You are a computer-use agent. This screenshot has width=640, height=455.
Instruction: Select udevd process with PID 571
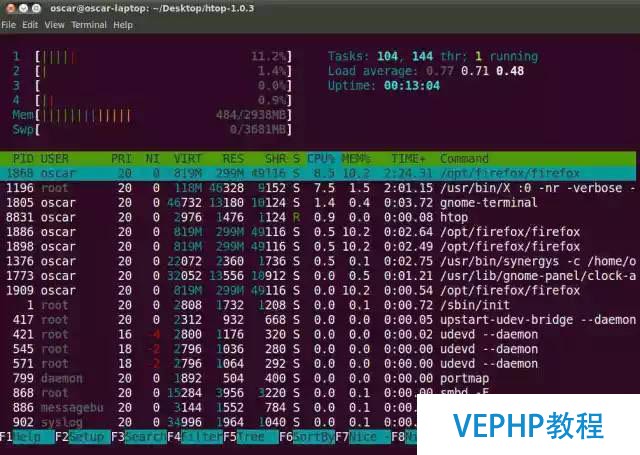point(318,364)
